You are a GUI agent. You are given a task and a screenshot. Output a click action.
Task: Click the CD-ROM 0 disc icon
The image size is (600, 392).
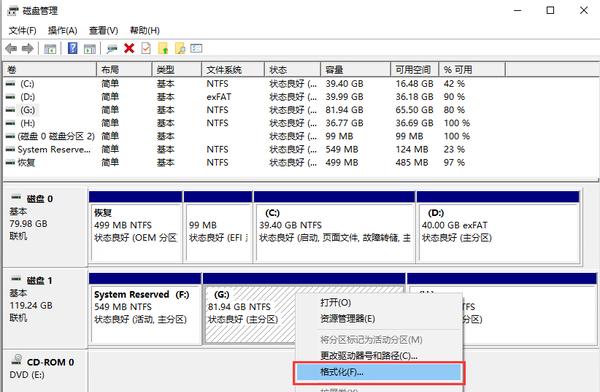17,359
